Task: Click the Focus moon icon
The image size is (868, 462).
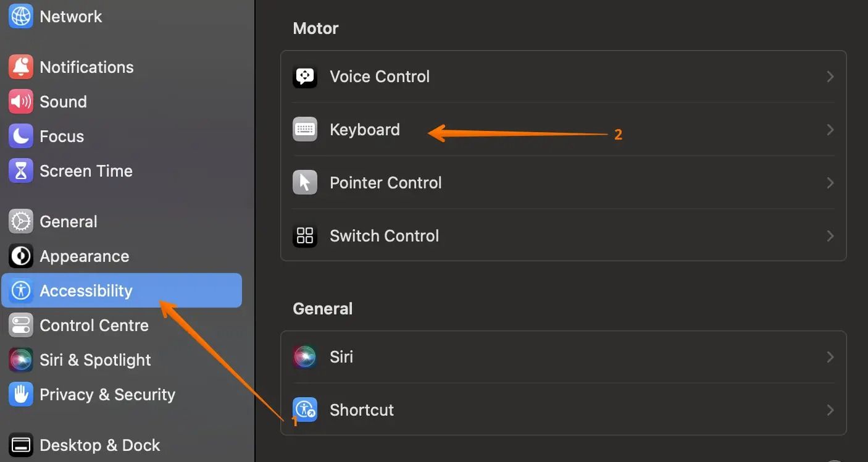Action: pos(21,136)
